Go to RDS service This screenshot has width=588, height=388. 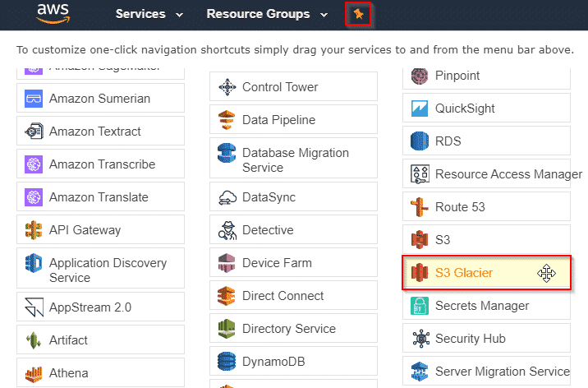[448, 141]
